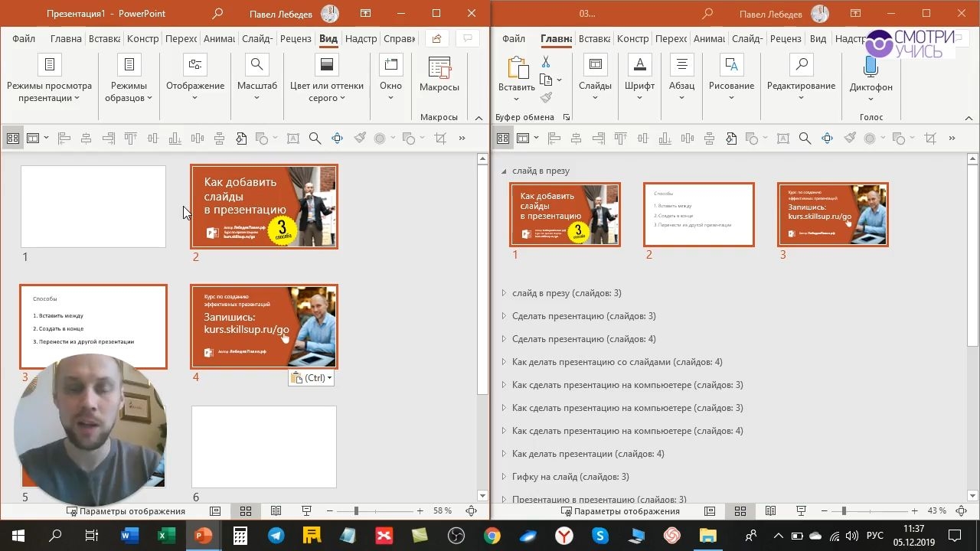Click the Telegram icon in taskbar
This screenshot has height=551, width=980.
pos(275,536)
